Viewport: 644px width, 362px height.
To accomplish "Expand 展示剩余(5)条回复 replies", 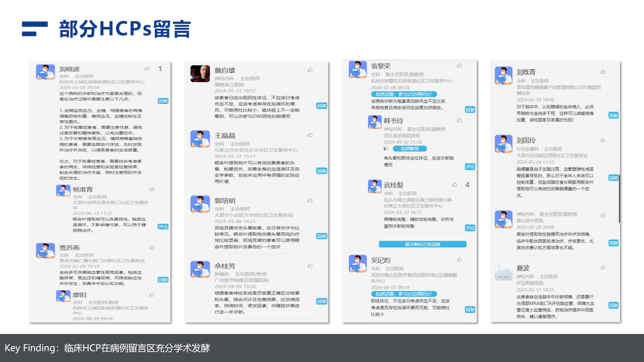I will click(x=422, y=244).
